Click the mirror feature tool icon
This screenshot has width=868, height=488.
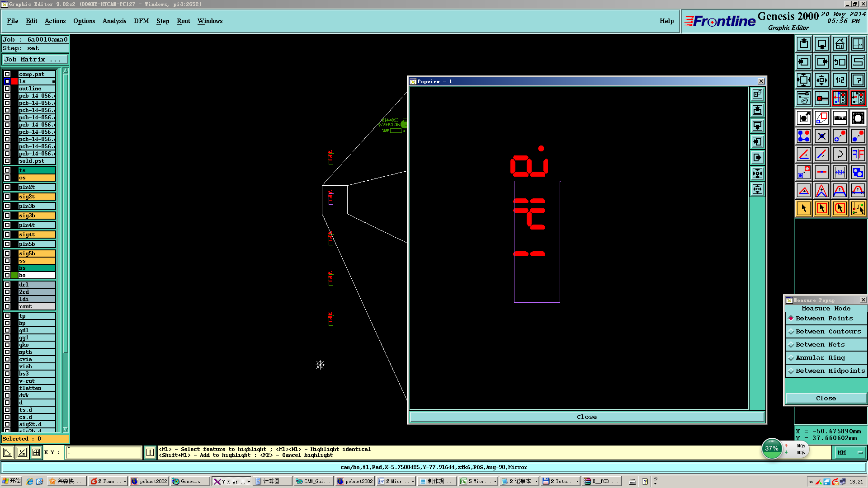tap(858, 154)
